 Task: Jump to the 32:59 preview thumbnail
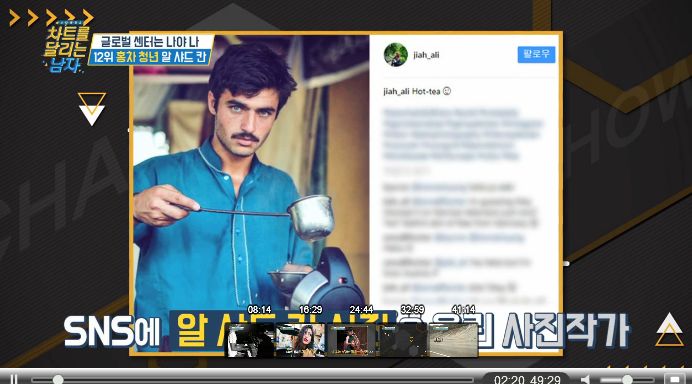coord(402,340)
